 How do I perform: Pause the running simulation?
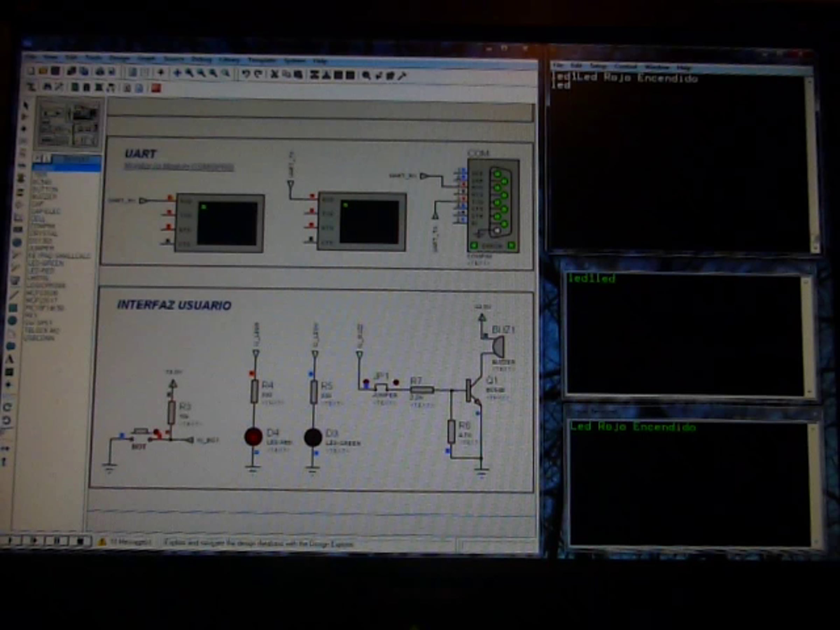pyautogui.click(x=57, y=540)
